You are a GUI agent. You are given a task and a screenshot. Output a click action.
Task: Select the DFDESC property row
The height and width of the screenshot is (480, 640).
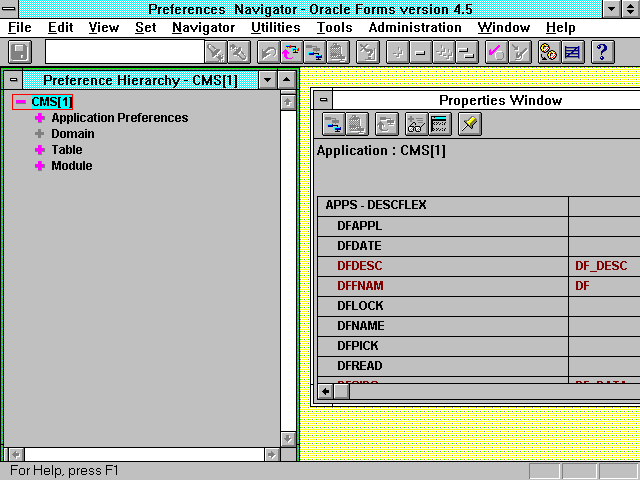tap(360, 266)
